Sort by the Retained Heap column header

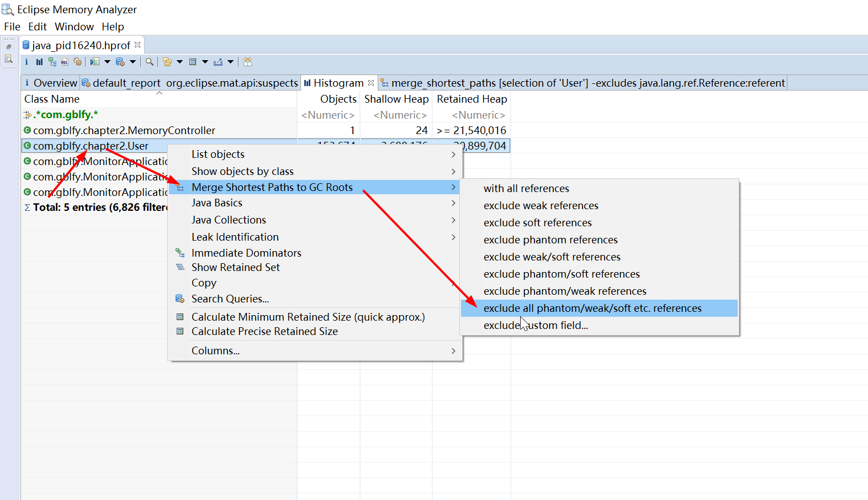pos(472,99)
